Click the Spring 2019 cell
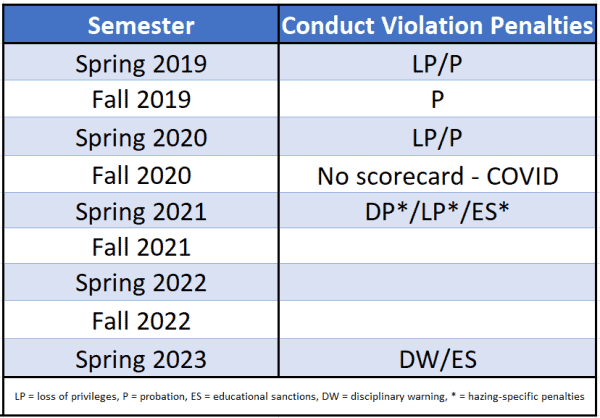Screen dimensions: 600x418 (141, 62)
